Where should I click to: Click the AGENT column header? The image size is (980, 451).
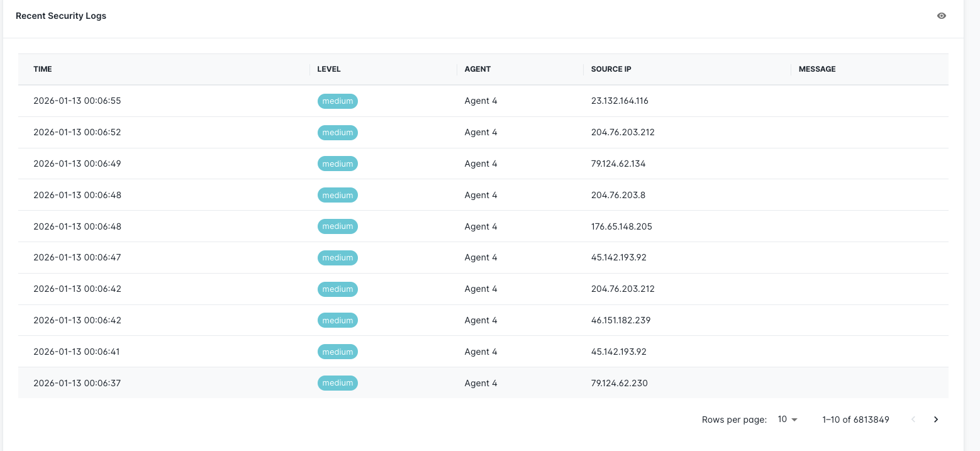click(477, 69)
